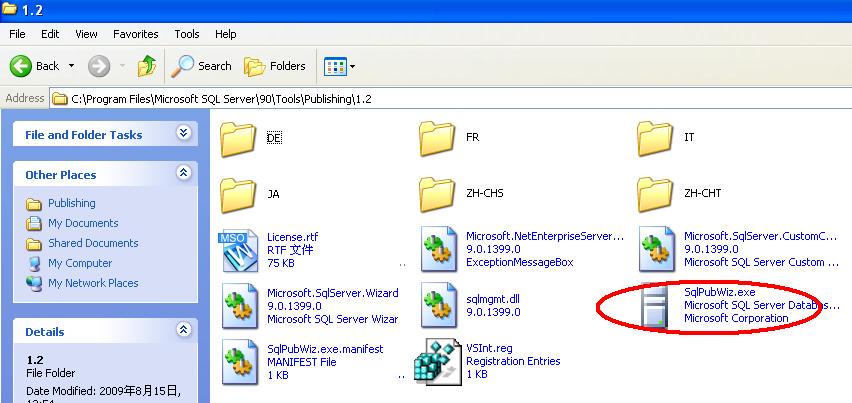Collapse the Other Places panel
Viewport: 852px width, 403px height.
click(x=183, y=173)
